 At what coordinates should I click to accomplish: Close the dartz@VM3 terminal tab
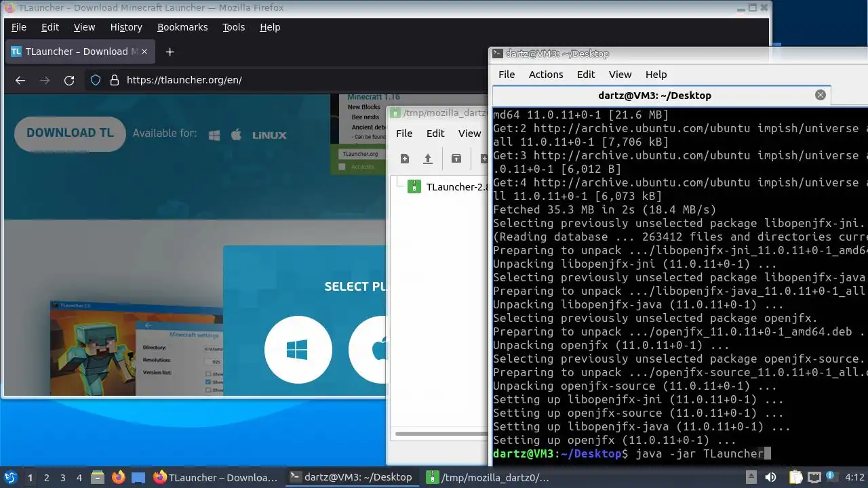coord(821,95)
